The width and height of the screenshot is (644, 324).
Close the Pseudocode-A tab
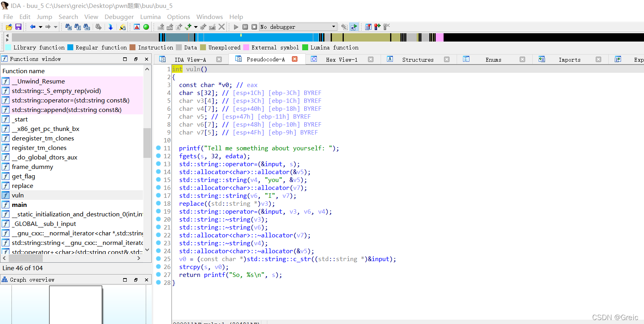click(x=295, y=59)
